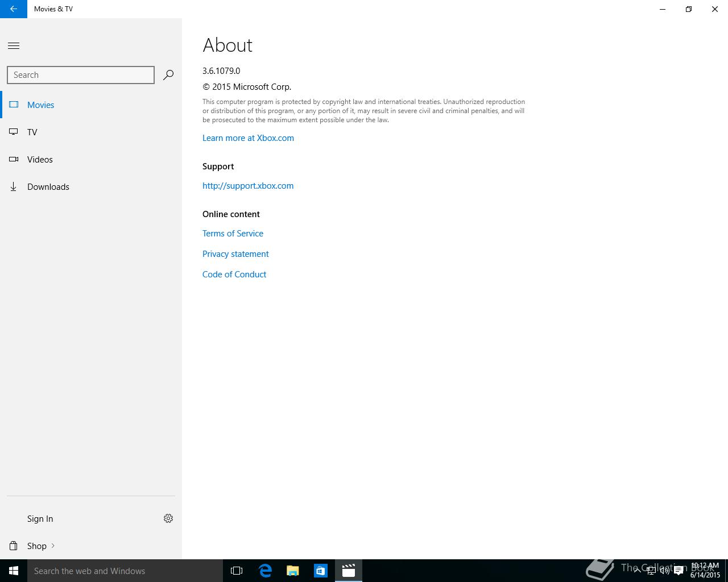Viewport: 728px width, 582px height.
Task: Click Sign In
Action: (x=40, y=518)
